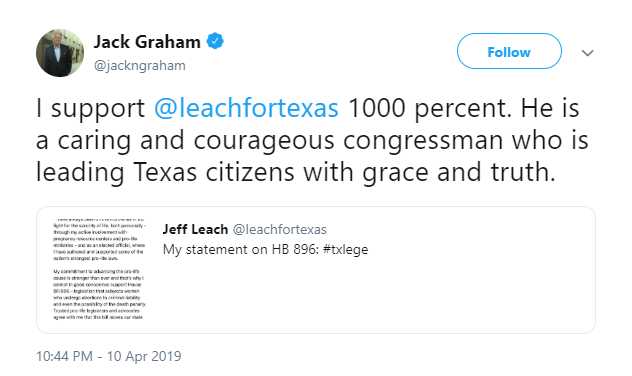632x376 pixels.
Task: Open the 10:44 PM timestamp
Action: coord(64,356)
